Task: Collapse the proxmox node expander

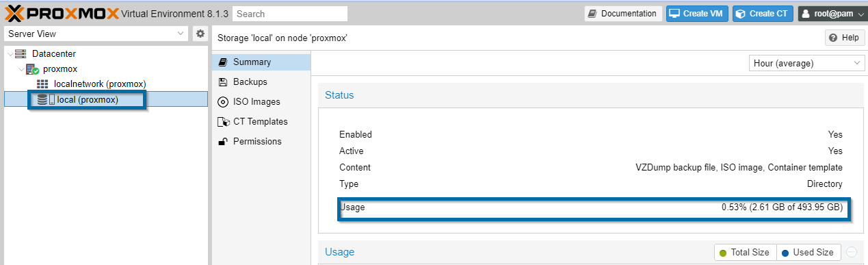Action: point(21,68)
